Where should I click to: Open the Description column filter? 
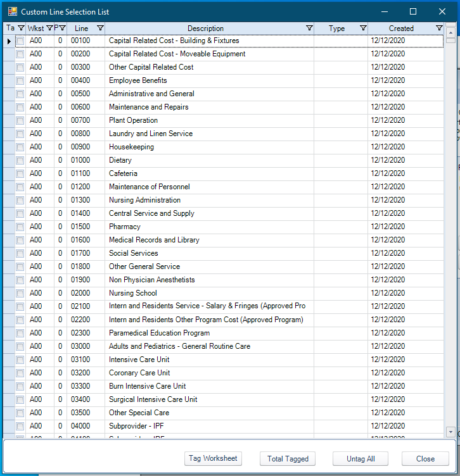coord(309,28)
